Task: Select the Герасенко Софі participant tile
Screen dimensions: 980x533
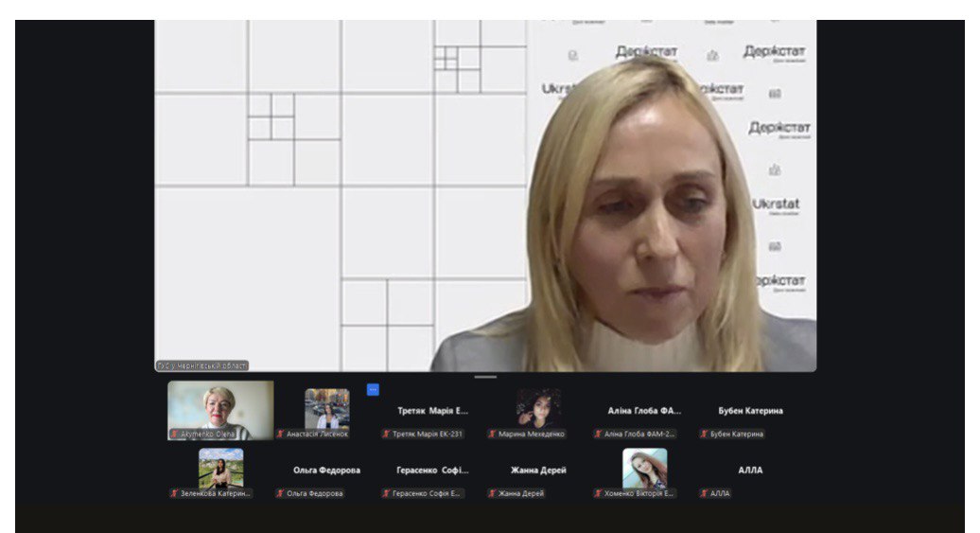Action: click(432, 470)
